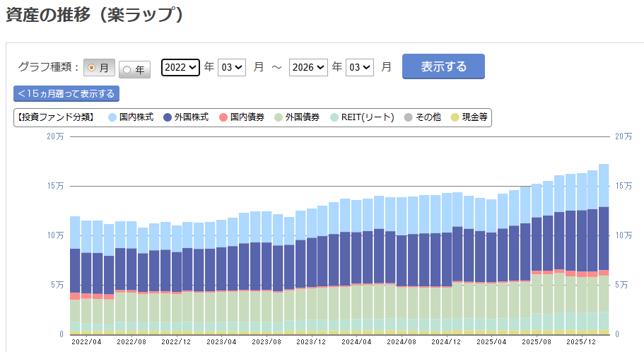This screenshot has width=644, height=352.
Task: Click the rightmost bar in the chart
Action: tap(604, 247)
